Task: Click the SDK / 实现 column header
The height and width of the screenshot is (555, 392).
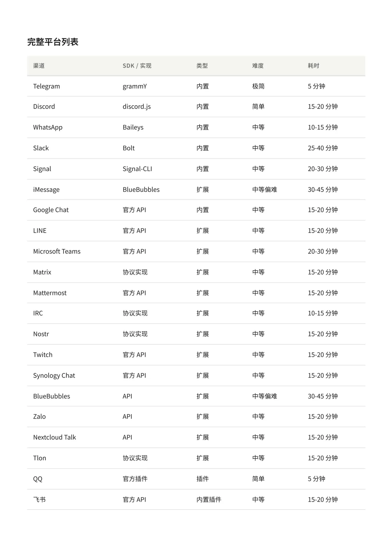Action: point(137,66)
